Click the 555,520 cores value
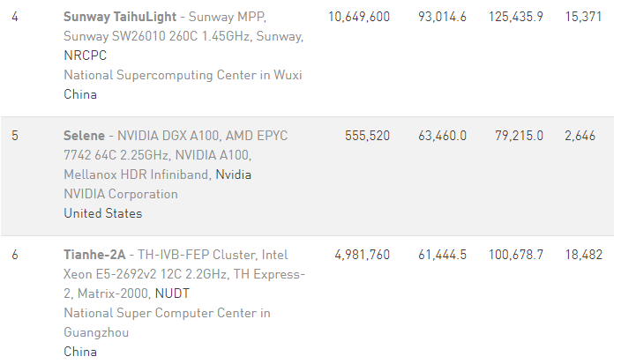This screenshot has height=364, width=621. pos(365,136)
